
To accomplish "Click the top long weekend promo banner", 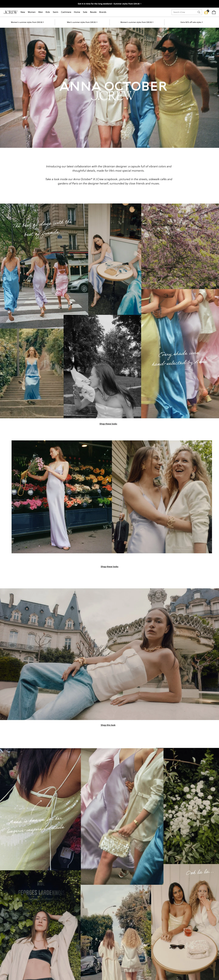I will click(109, 4).
